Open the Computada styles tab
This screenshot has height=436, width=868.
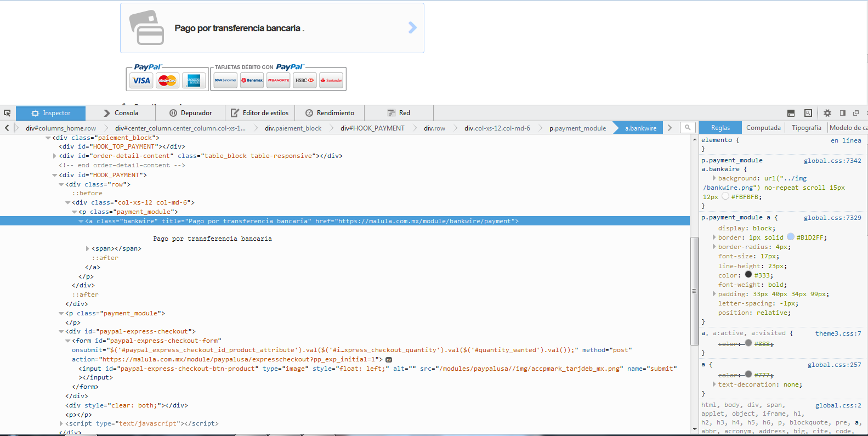(763, 128)
